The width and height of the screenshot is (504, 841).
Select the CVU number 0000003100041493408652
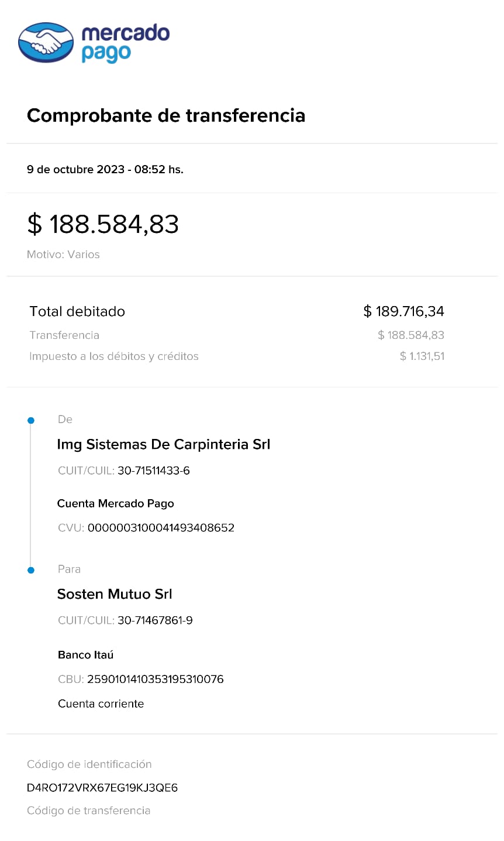pyautogui.click(x=161, y=528)
